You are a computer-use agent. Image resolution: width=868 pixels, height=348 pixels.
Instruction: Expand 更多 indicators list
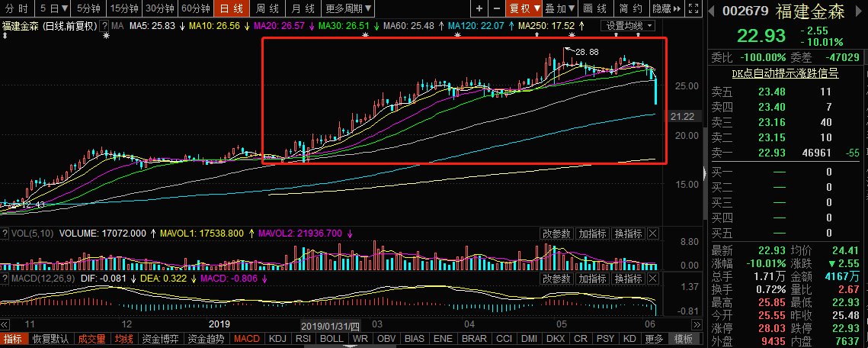point(653,339)
